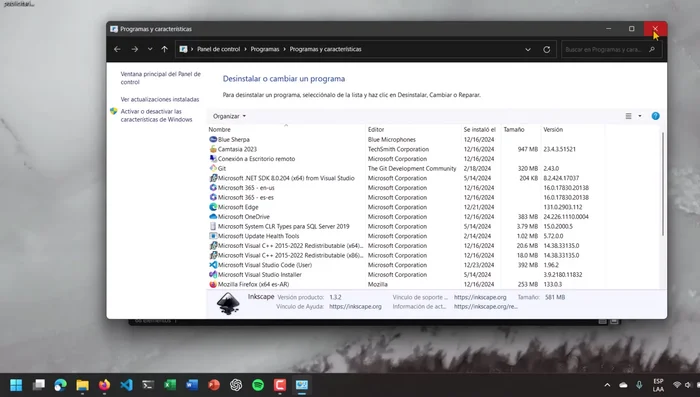Sort by Se instaló el column

pyautogui.click(x=479, y=130)
